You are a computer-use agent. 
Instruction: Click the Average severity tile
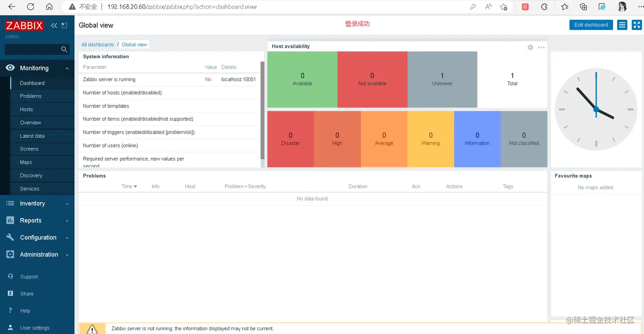pyautogui.click(x=384, y=139)
